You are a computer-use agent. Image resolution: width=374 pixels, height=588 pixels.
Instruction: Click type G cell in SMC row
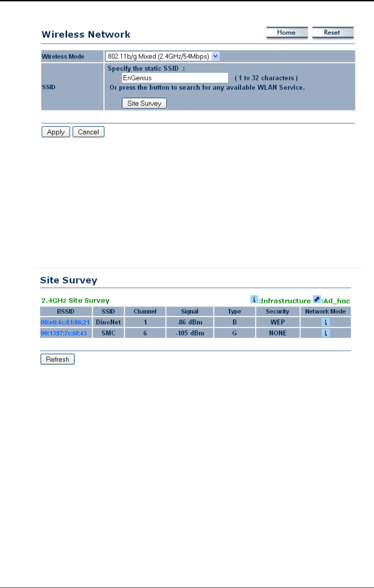click(234, 333)
